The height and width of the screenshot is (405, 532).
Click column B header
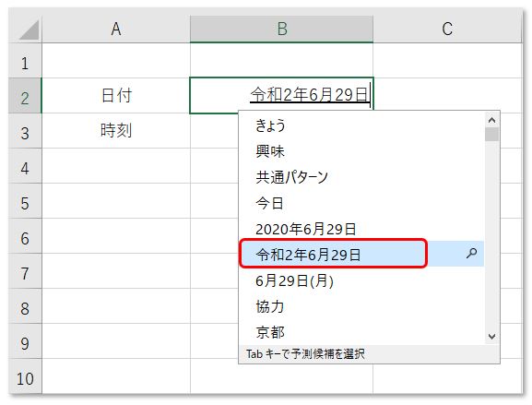281,29
